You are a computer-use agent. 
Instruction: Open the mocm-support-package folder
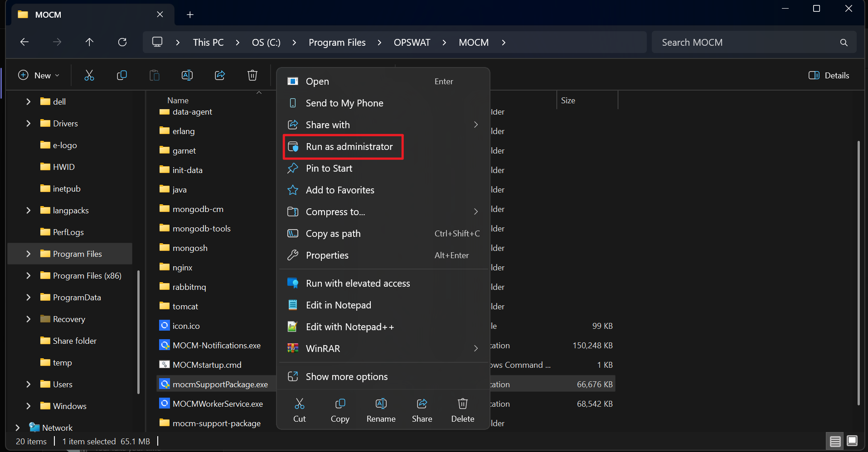pos(210,423)
